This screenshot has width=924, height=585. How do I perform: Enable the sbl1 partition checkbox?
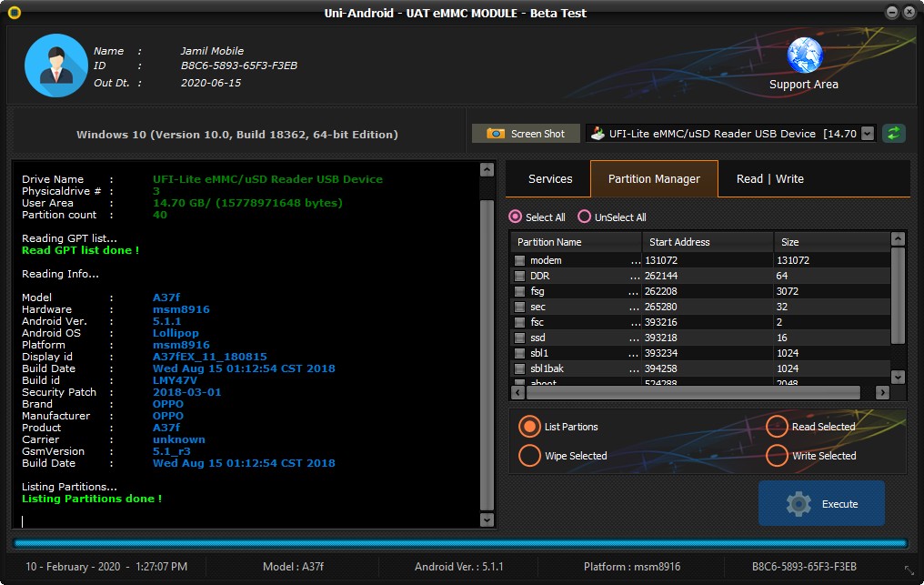[520, 353]
